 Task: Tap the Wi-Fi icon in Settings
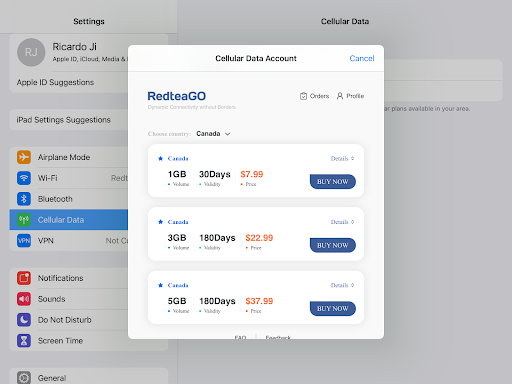pos(24,178)
